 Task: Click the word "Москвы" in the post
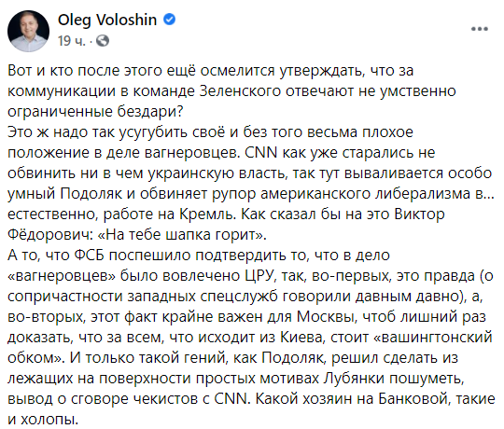[327, 317]
